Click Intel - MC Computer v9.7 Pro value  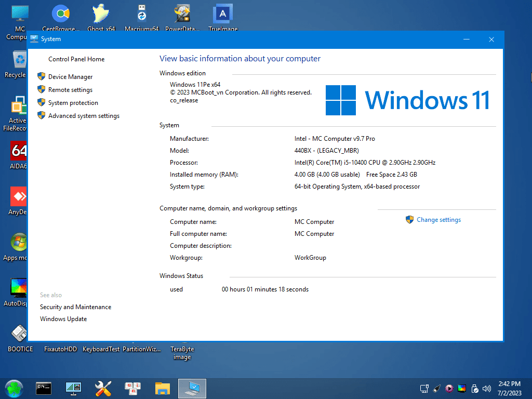pos(335,138)
